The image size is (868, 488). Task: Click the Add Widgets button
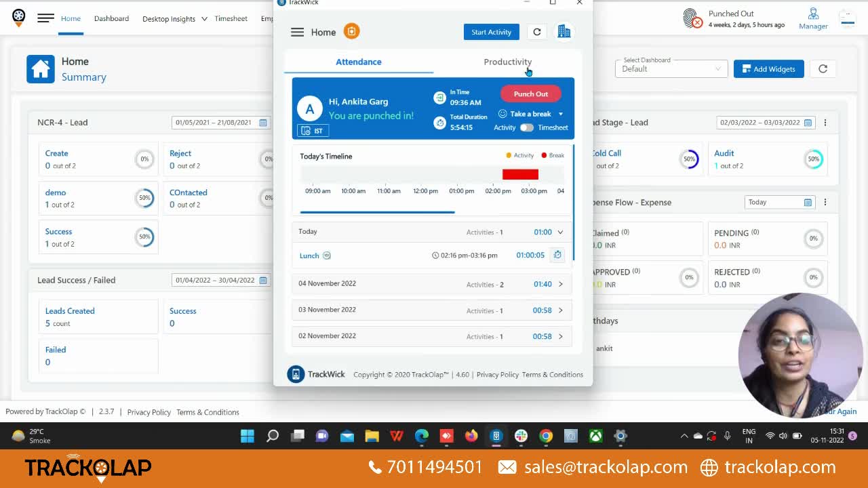769,68
